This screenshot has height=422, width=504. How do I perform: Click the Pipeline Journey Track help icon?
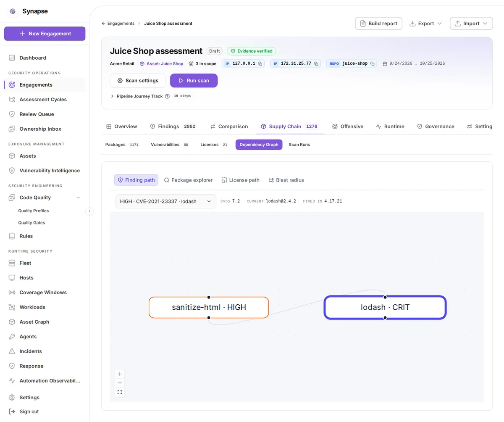167,96
